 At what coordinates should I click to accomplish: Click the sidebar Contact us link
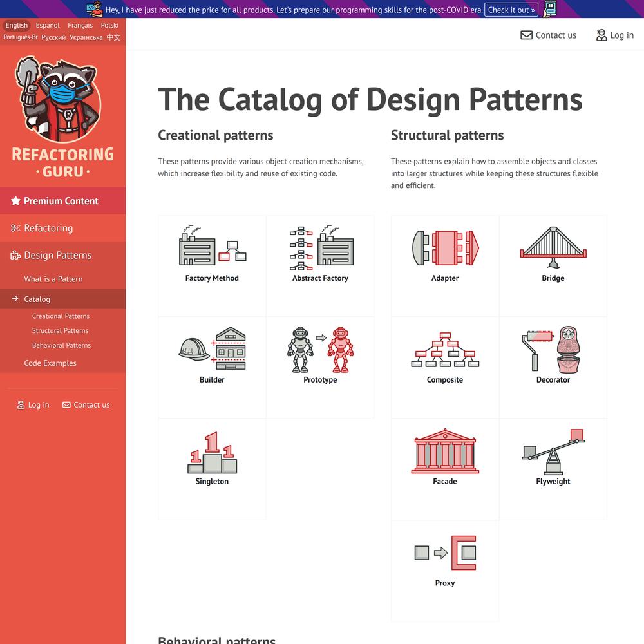click(x=86, y=405)
